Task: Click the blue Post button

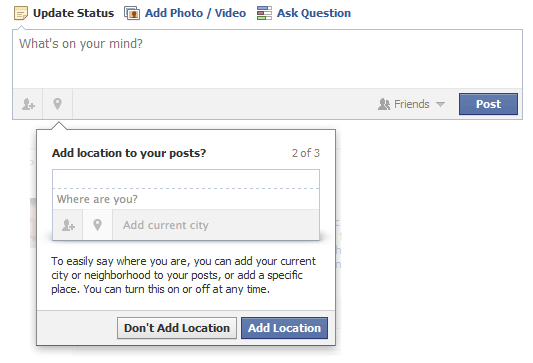Action: [x=488, y=104]
